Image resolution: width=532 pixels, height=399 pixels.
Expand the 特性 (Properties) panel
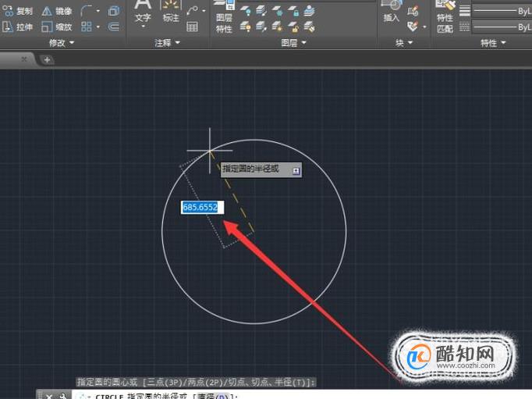493,43
